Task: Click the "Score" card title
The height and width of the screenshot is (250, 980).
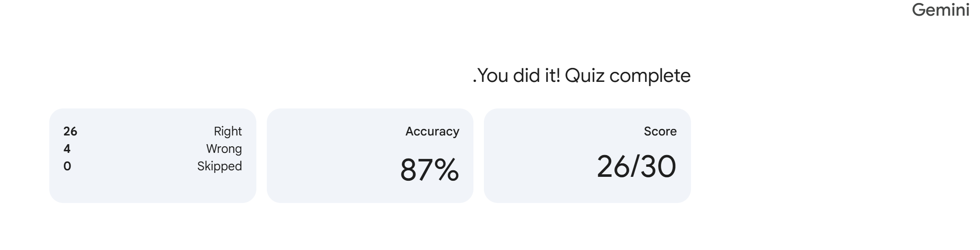Action: [660, 131]
